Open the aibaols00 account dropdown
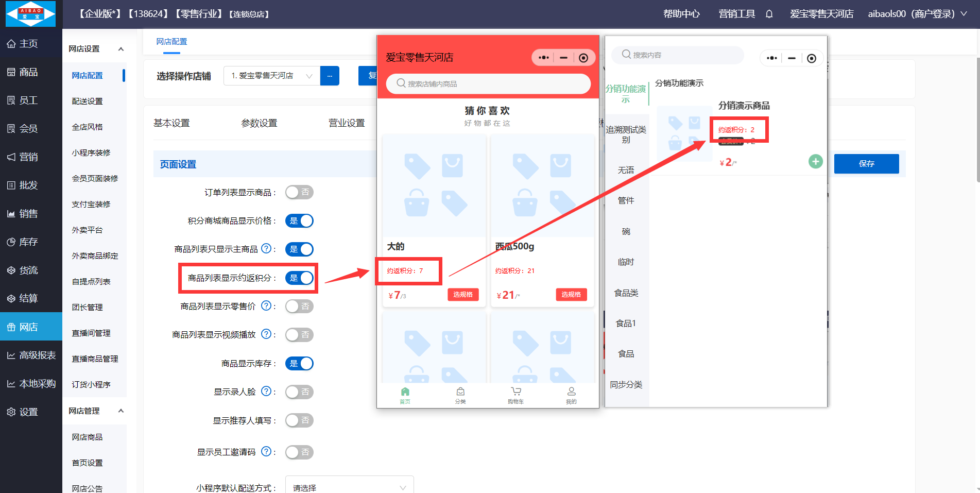 coord(917,14)
